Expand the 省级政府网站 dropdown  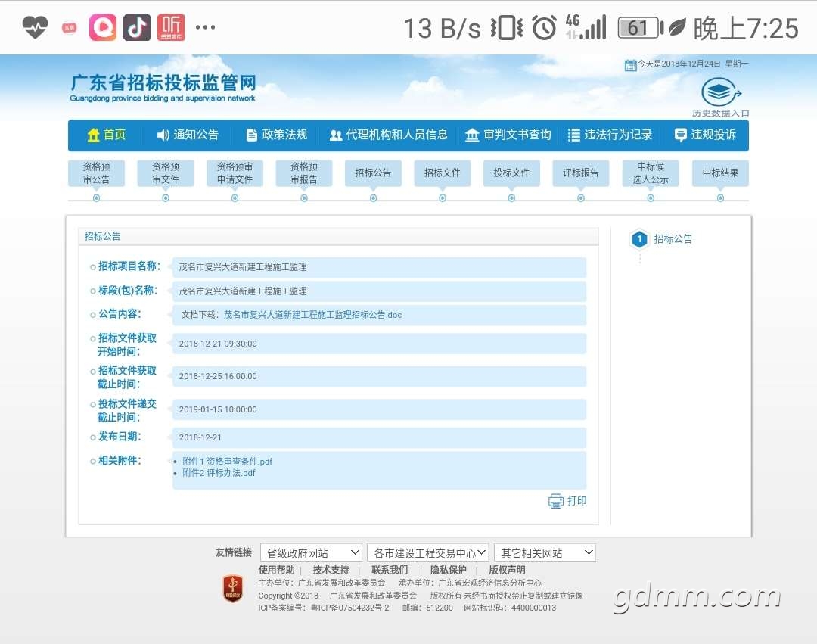pyautogui.click(x=311, y=553)
